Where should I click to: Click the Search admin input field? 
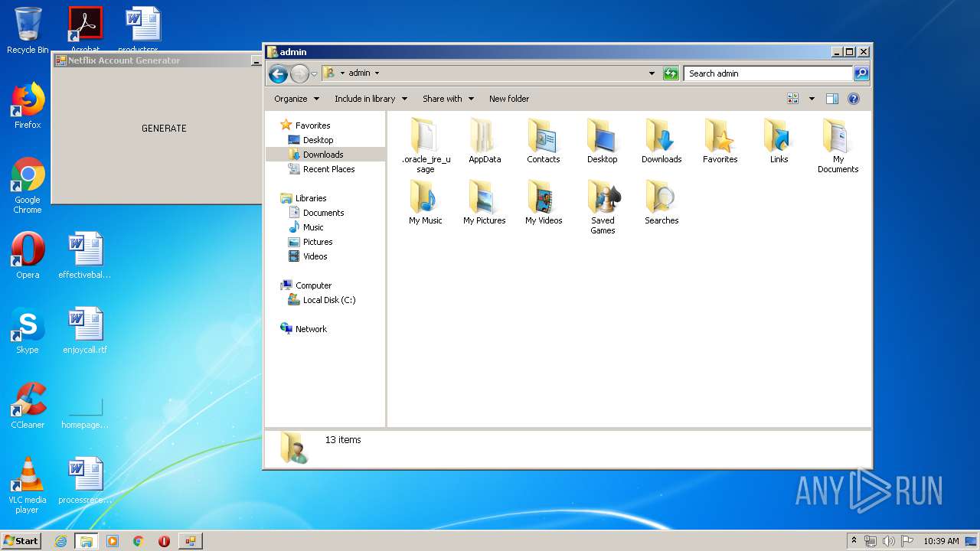(768, 73)
